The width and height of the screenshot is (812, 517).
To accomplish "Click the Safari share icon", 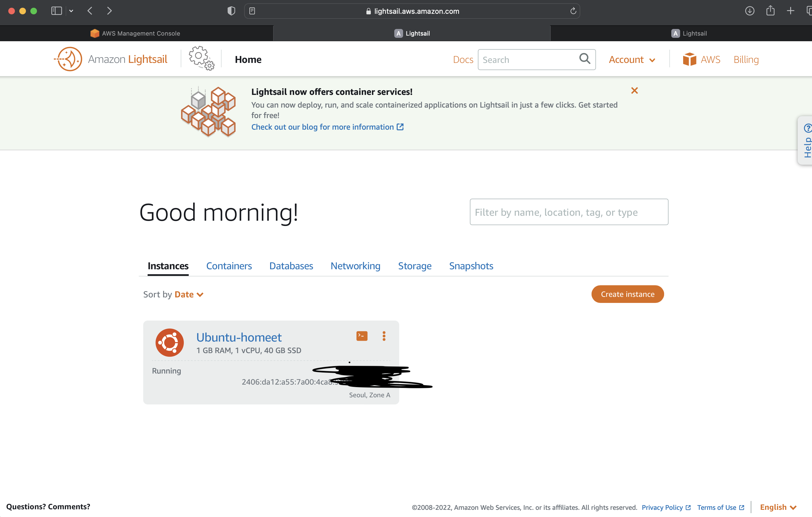I will tap(770, 11).
